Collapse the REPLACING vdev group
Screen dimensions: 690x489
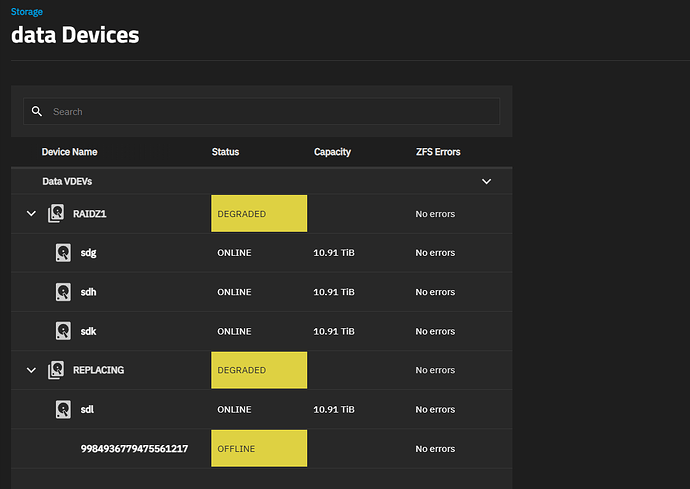click(31, 370)
